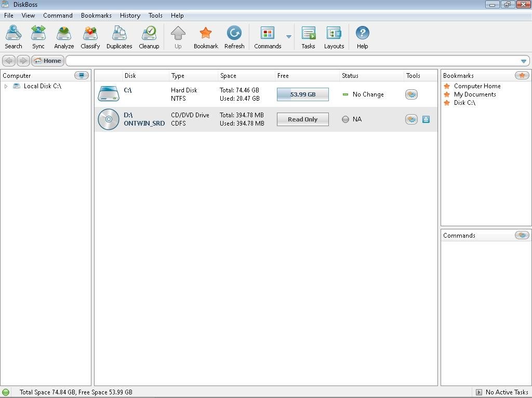The image size is (532, 398).
Task: Open the File menu
Action: pos(9,16)
